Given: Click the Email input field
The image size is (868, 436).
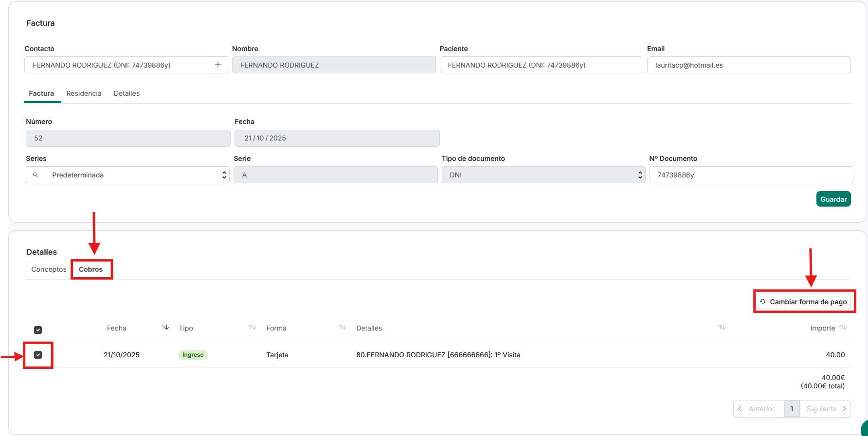Looking at the screenshot, I should point(748,65).
